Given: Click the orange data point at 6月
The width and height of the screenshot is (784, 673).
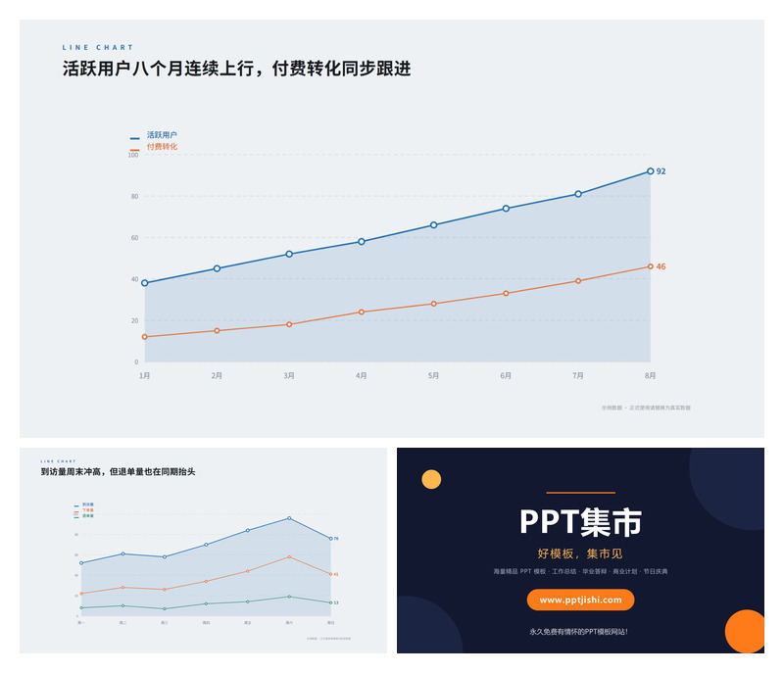Looking at the screenshot, I should click(x=506, y=293).
